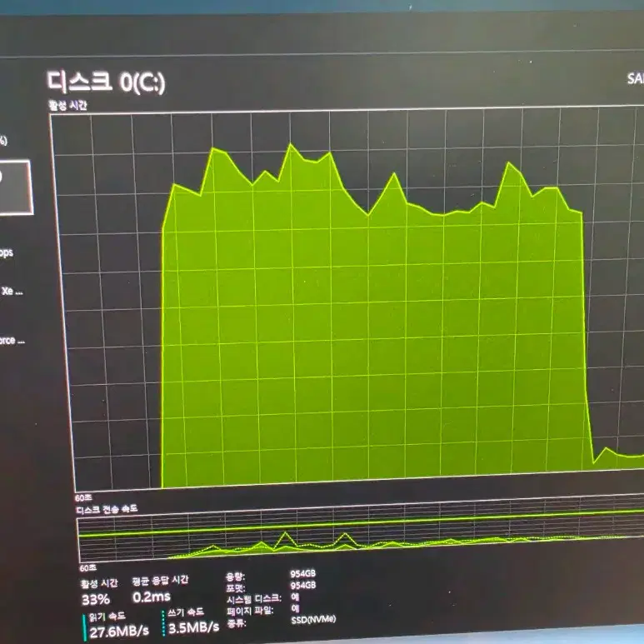
Task: Click the 33% active time value
Action: 96,600
